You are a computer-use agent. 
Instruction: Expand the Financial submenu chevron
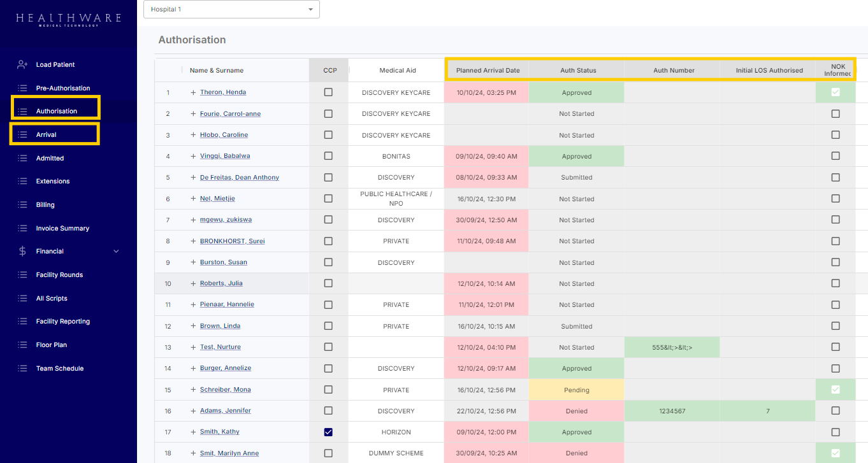pyautogui.click(x=116, y=252)
